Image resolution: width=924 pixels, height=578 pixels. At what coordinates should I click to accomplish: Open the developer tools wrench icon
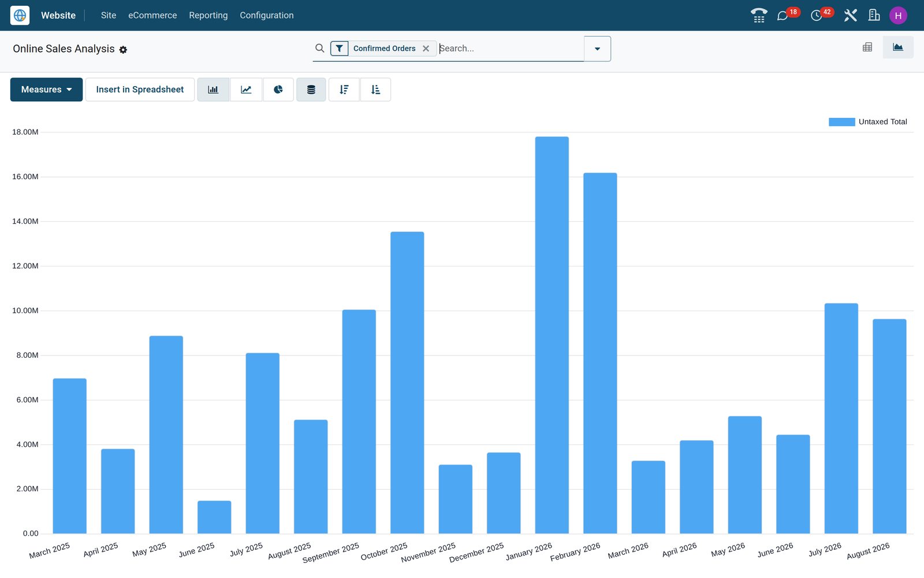click(850, 16)
